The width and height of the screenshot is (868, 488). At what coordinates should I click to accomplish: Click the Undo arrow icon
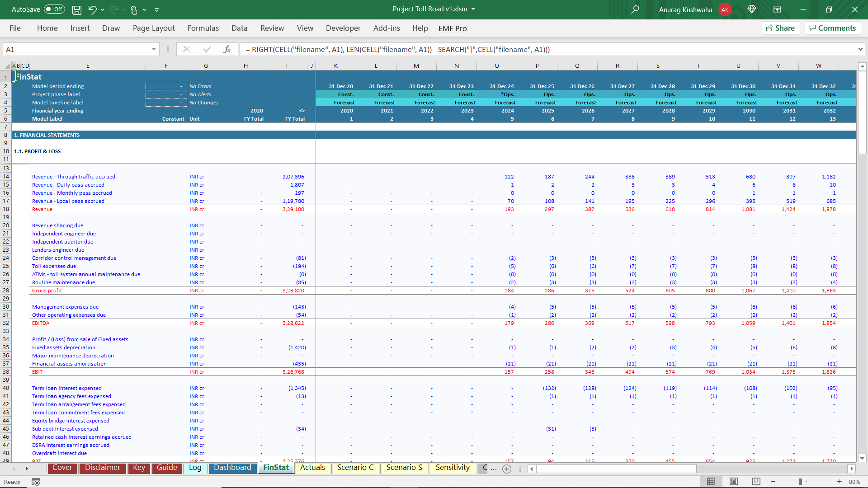[92, 9]
